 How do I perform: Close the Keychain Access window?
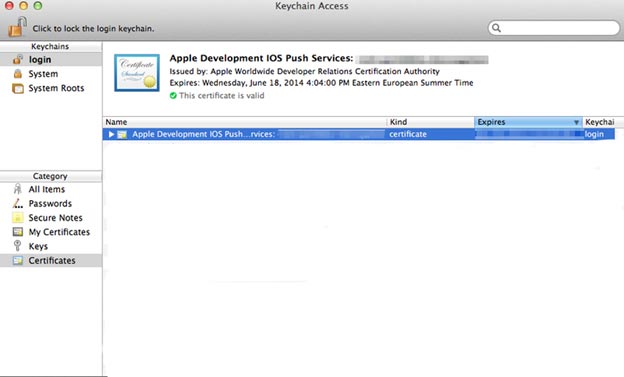[9, 6]
